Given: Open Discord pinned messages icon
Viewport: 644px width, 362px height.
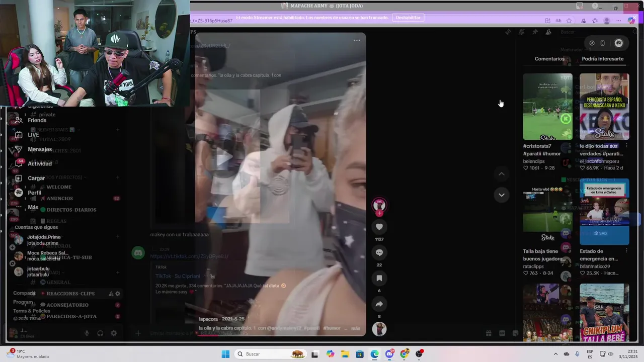Looking at the screenshot, I should (535, 32).
